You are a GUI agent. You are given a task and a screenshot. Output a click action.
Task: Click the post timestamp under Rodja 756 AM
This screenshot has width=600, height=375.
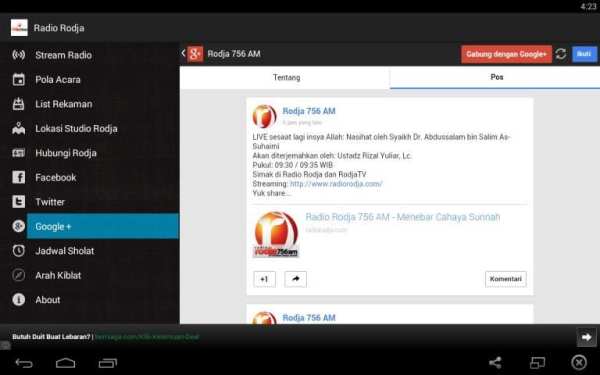point(302,123)
